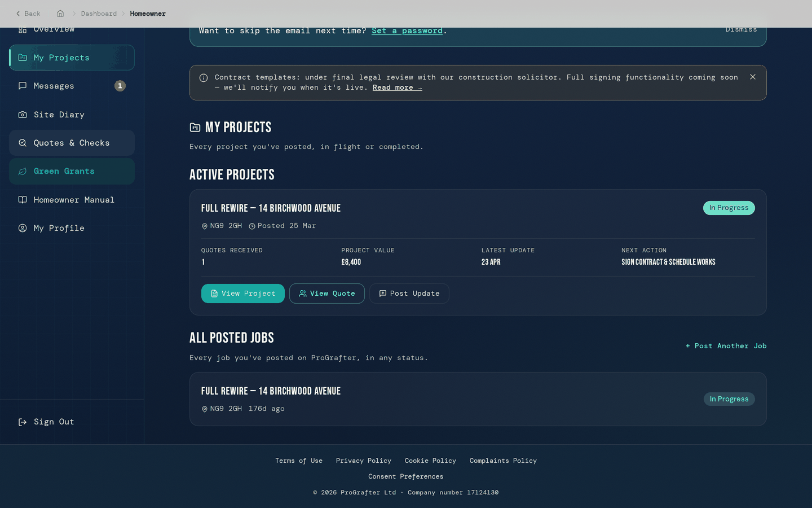Click View Quote button

pos(327,294)
